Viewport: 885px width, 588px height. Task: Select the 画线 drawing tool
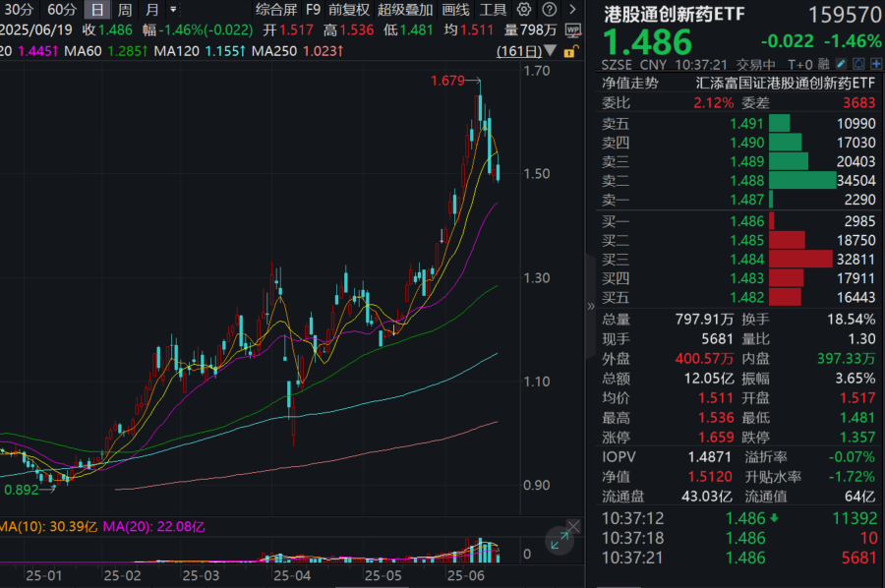point(456,9)
